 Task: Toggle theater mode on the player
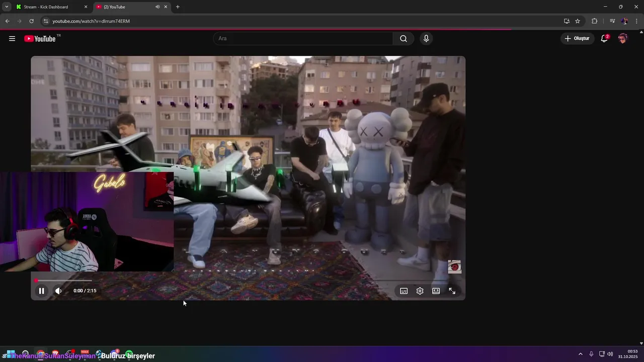pos(436,291)
